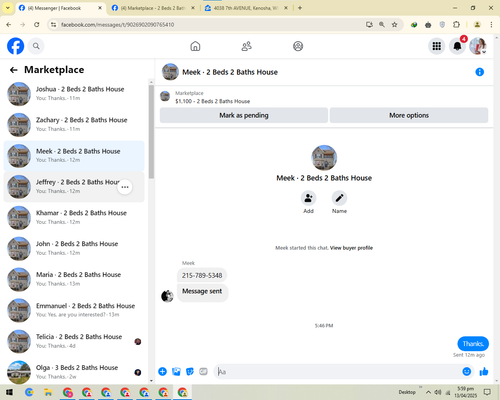The image size is (500, 400).
Task: Click Mark as pending button
Action: point(244,115)
